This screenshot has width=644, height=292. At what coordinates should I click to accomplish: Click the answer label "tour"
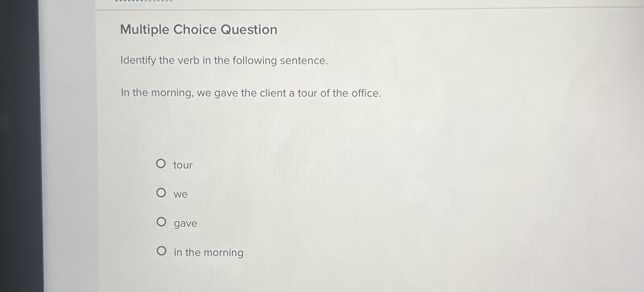click(x=183, y=165)
